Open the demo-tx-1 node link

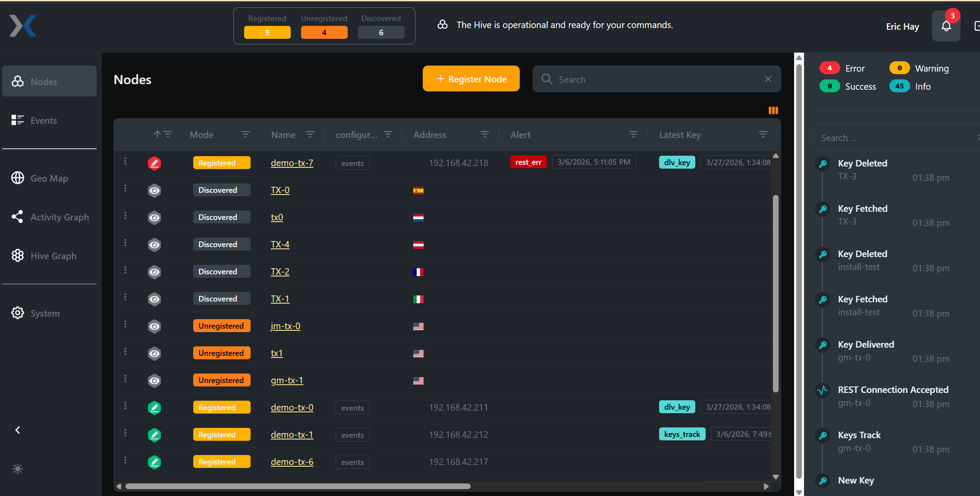(x=292, y=435)
